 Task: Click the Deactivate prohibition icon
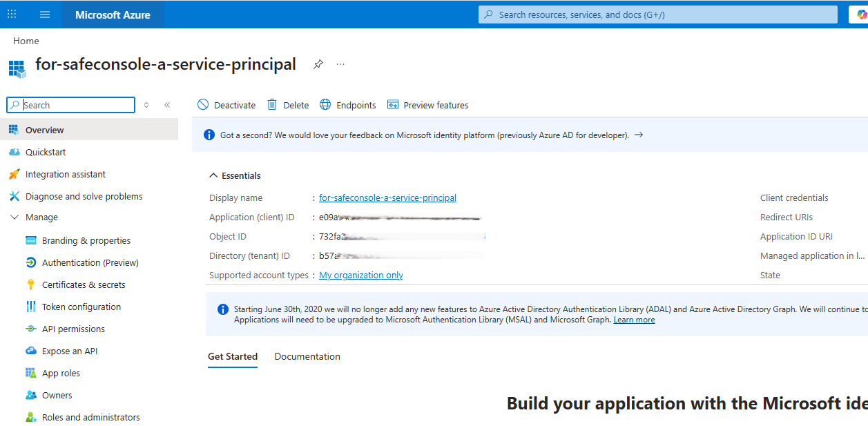(203, 105)
